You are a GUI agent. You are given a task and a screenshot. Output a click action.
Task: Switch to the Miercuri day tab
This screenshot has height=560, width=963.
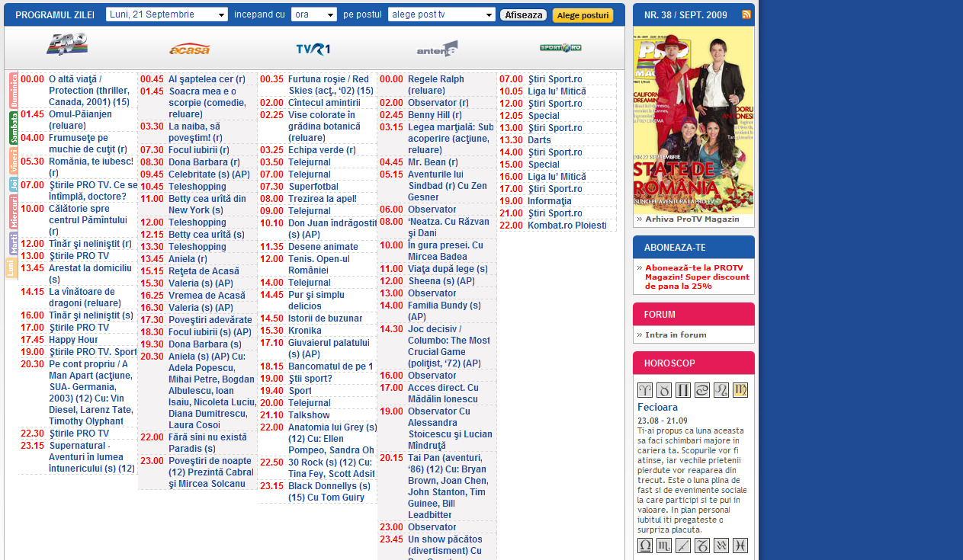(13, 212)
